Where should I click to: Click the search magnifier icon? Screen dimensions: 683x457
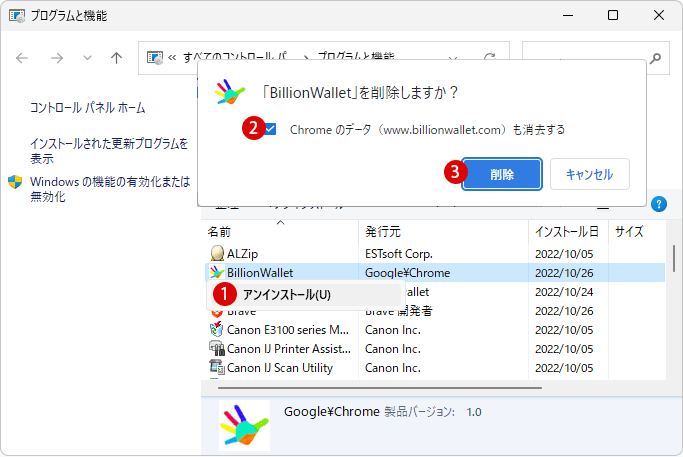(x=655, y=58)
